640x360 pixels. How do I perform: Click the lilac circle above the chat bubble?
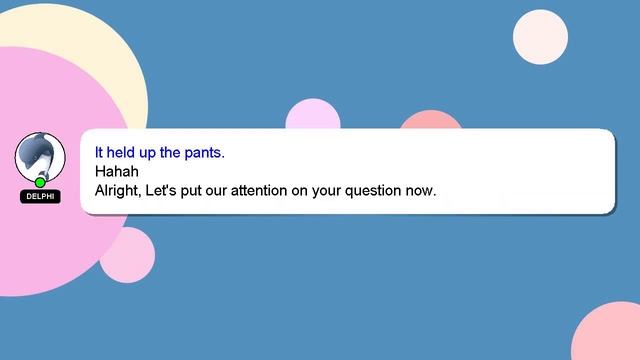(x=313, y=115)
